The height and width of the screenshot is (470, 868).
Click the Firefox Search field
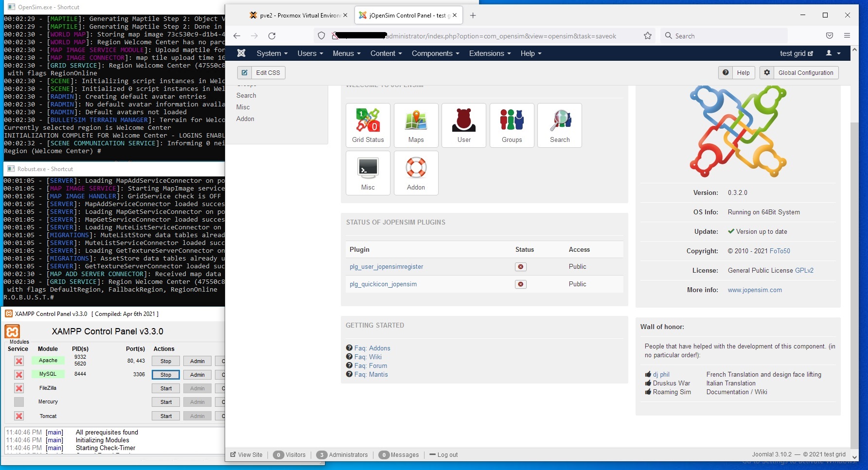click(x=724, y=36)
